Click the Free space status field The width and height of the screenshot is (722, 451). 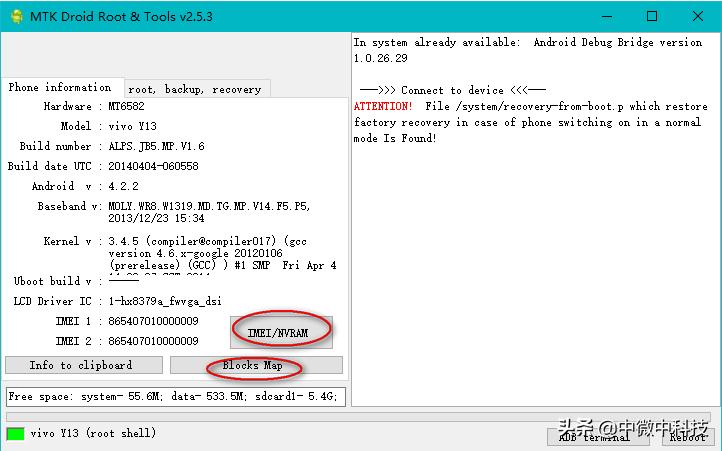pos(176,397)
